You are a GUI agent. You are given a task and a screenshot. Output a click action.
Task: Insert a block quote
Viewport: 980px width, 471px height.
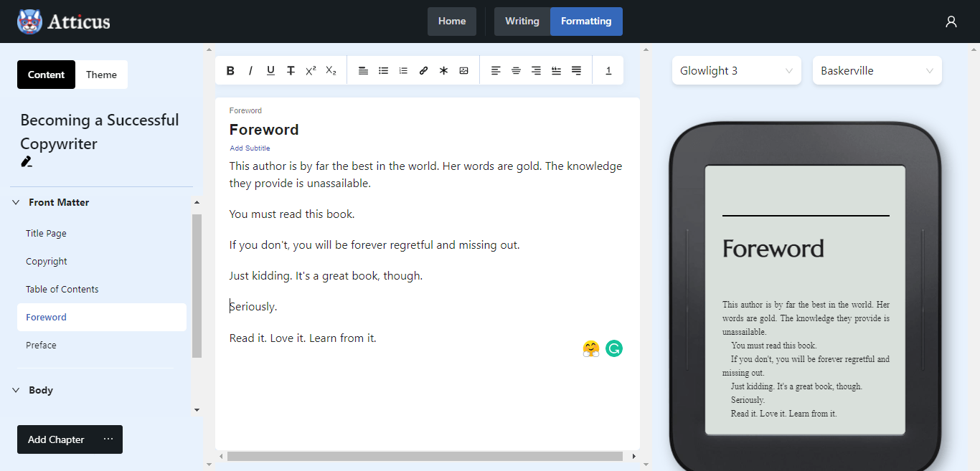click(x=556, y=70)
